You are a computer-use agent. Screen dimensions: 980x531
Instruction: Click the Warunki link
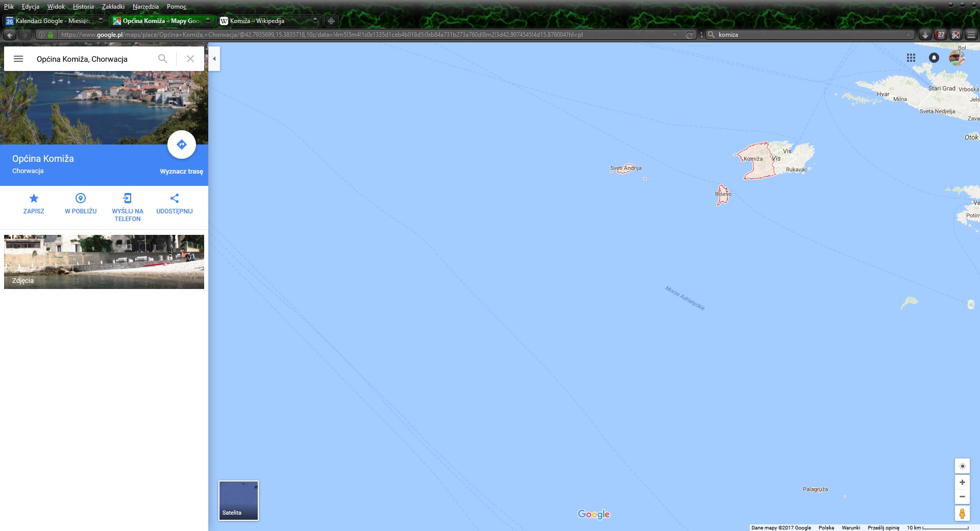click(x=850, y=527)
